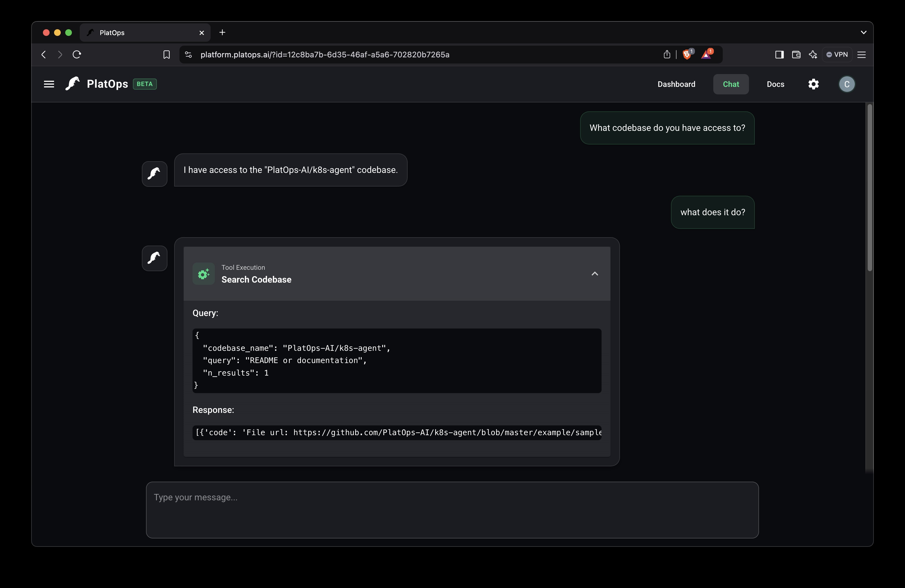Click the Response: label
The image size is (905, 588).
(213, 410)
